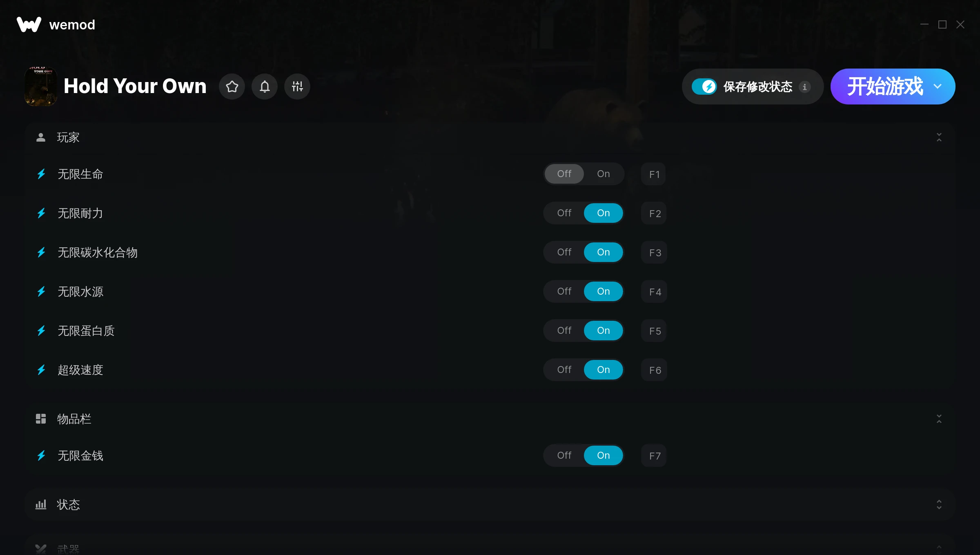This screenshot has width=980, height=555.
Task: Turn off 无限耐力 cheat
Action: pos(564,213)
